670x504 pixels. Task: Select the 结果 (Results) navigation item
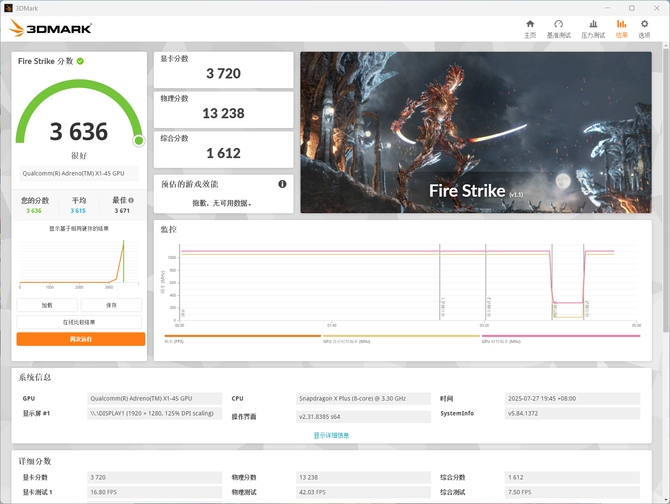pyautogui.click(x=621, y=29)
